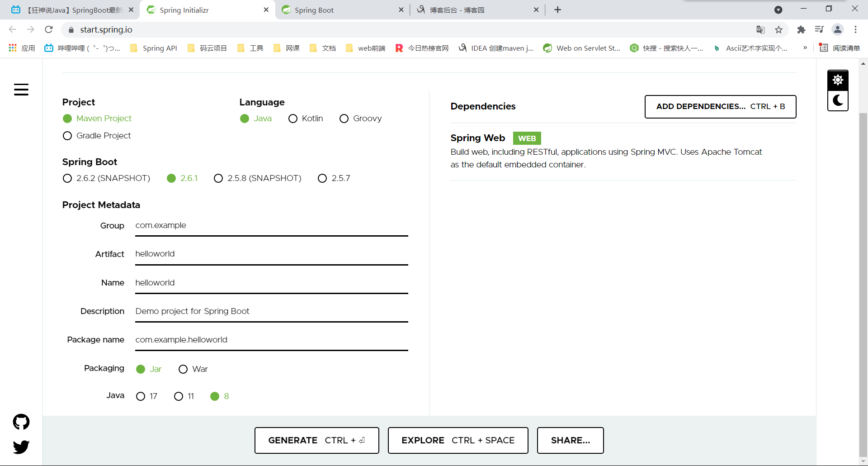Open IDEA 创建maven bookmark
The width and height of the screenshot is (868, 466).
pos(496,48)
